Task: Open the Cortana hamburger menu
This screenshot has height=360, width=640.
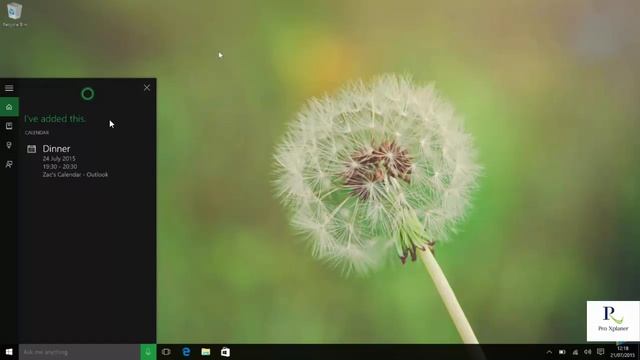Action: point(9,88)
